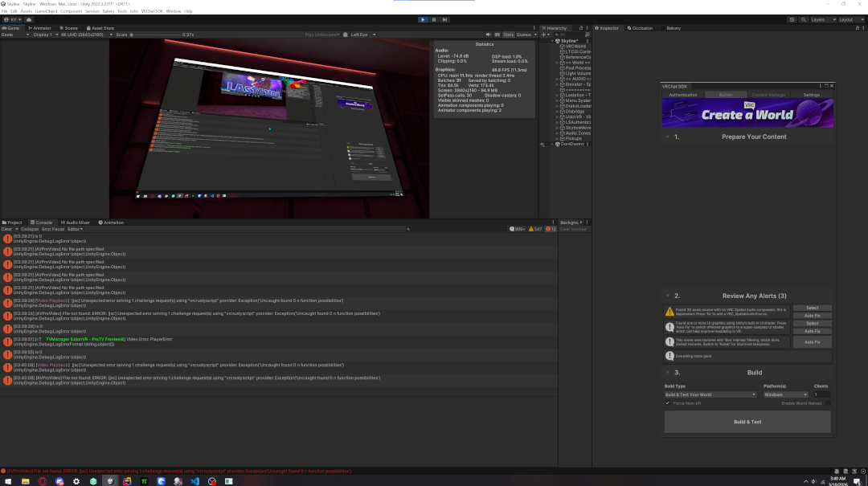Image resolution: width=868 pixels, height=486 pixels.
Task: Click the global search magnifier icon
Action: (803, 19)
